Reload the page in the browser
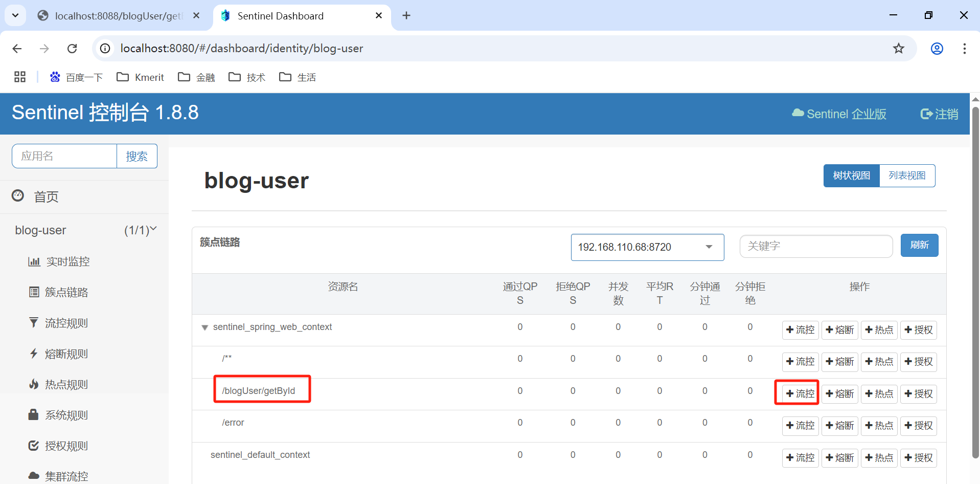 [x=72, y=49]
